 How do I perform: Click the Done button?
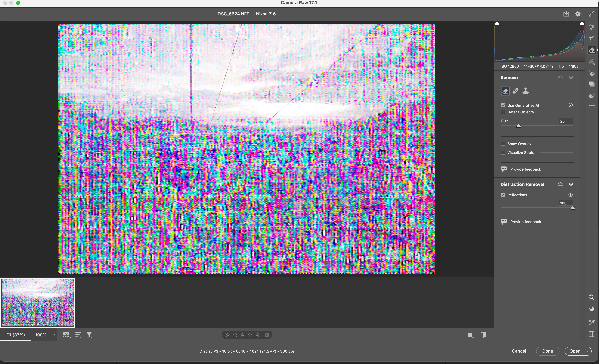(x=547, y=351)
